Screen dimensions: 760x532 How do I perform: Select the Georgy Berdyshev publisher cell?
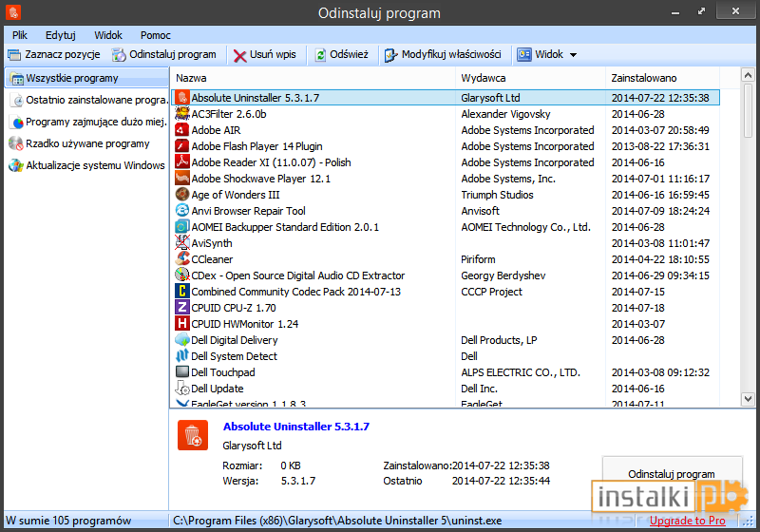503,275
